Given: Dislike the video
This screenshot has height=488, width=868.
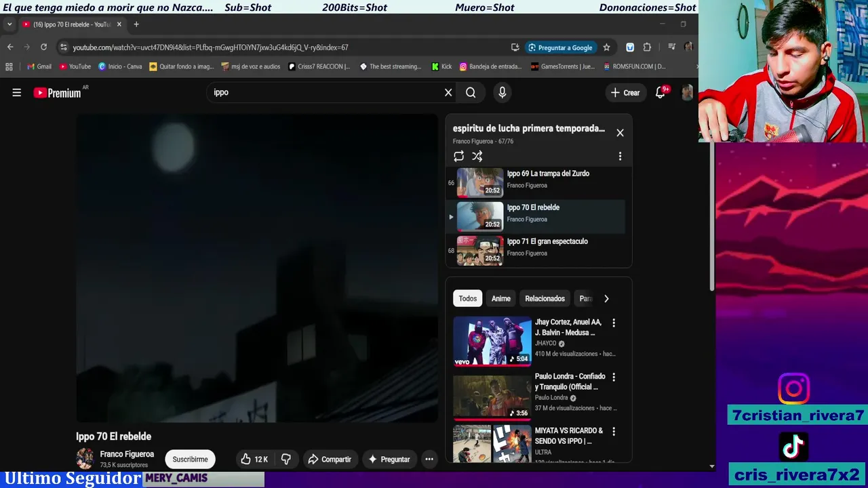Looking at the screenshot, I should point(286,460).
